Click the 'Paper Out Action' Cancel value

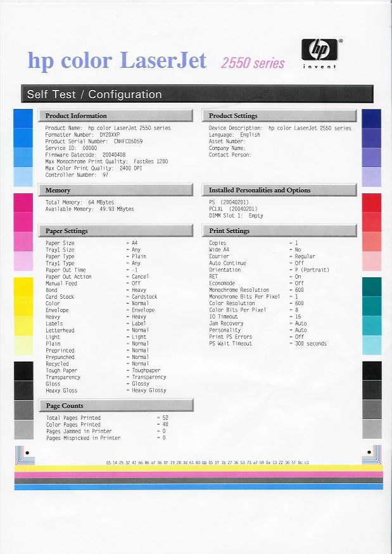tap(141, 277)
